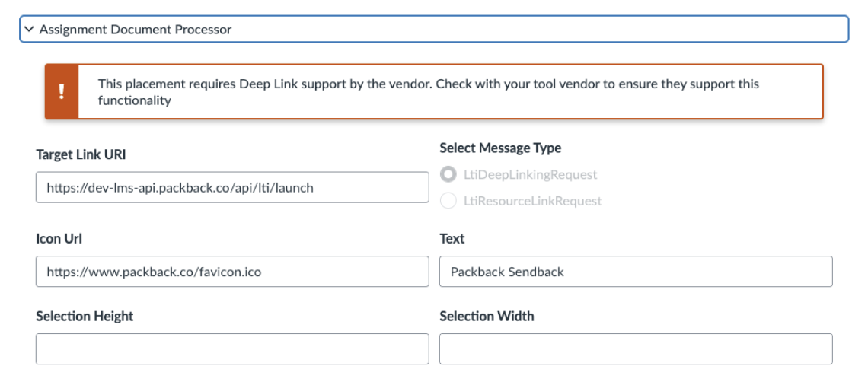Image resolution: width=868 pixels, height=382 pixels.
Task: Click the Deep Link support warning message
Action: (428, 84)
